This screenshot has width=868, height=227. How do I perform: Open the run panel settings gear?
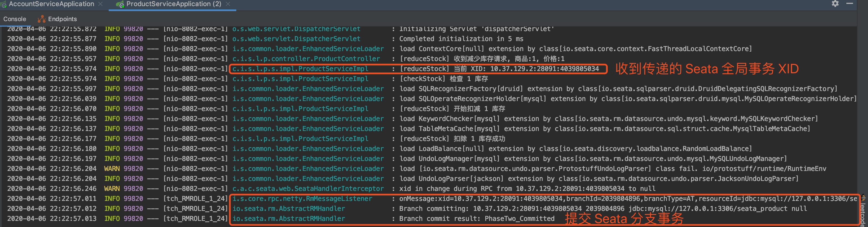click(x=835, y=4)
